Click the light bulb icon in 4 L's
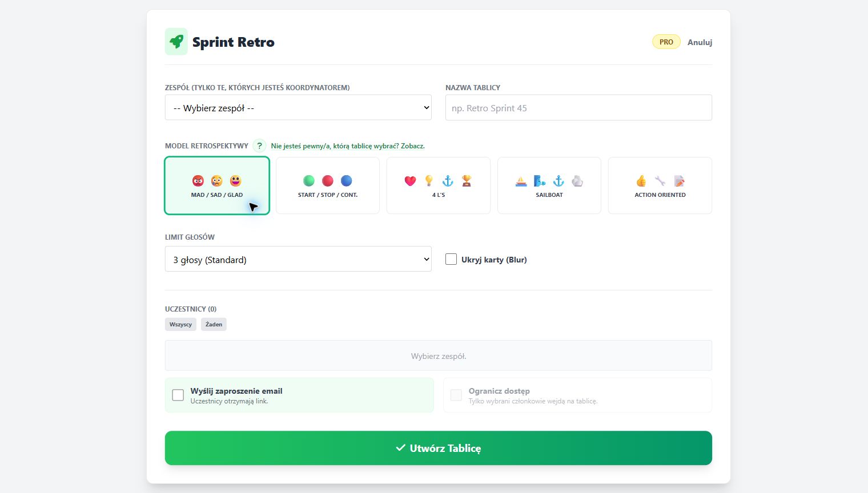This screenshot has width=868, height=493. coord(429,181)
